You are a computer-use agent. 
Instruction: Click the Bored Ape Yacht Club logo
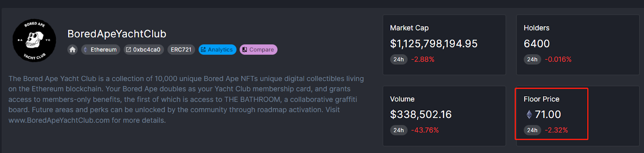coord(34,41)
